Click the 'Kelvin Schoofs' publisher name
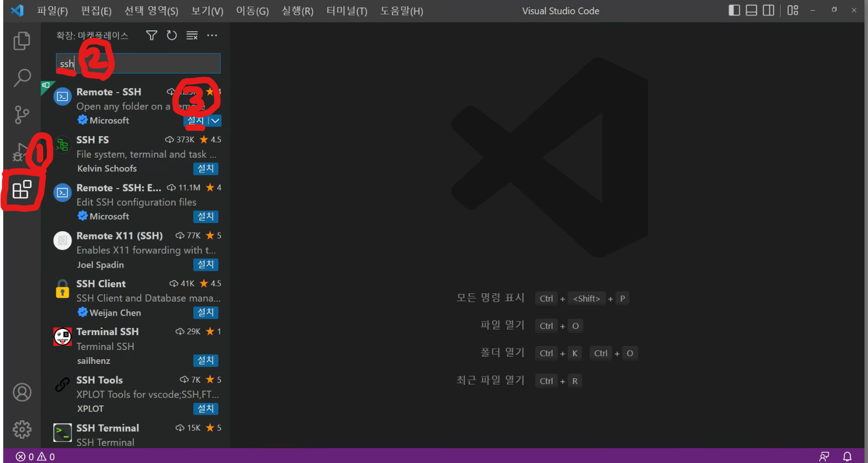Image resolution: width=868 pixels, height=463 pixels. (x=107, y=169)
